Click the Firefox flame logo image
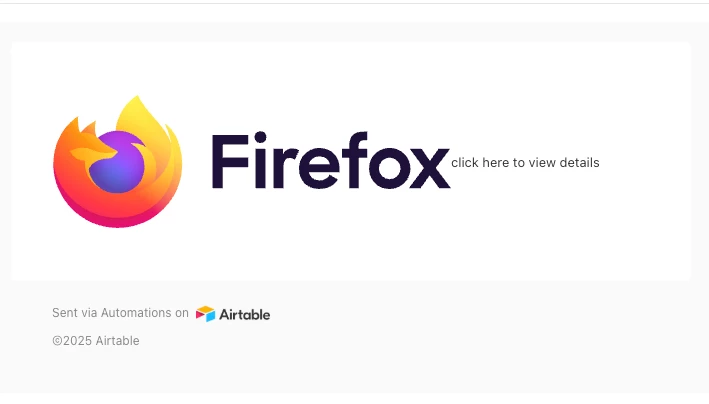The width and height of the screenshot is (709, 404). click(x=118, y=162)
